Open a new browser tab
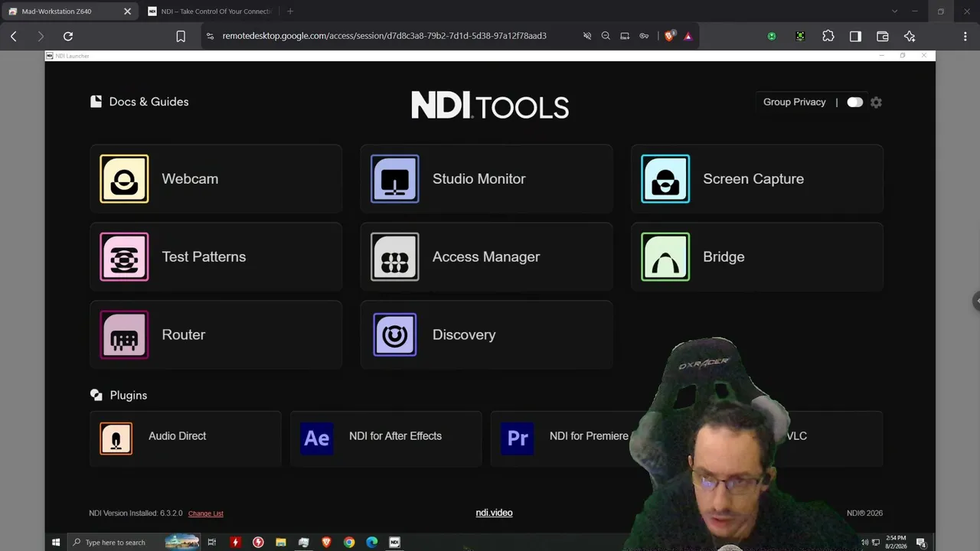Screen dimensions: 980x551 pyautogui.click(x=290, y=11)
